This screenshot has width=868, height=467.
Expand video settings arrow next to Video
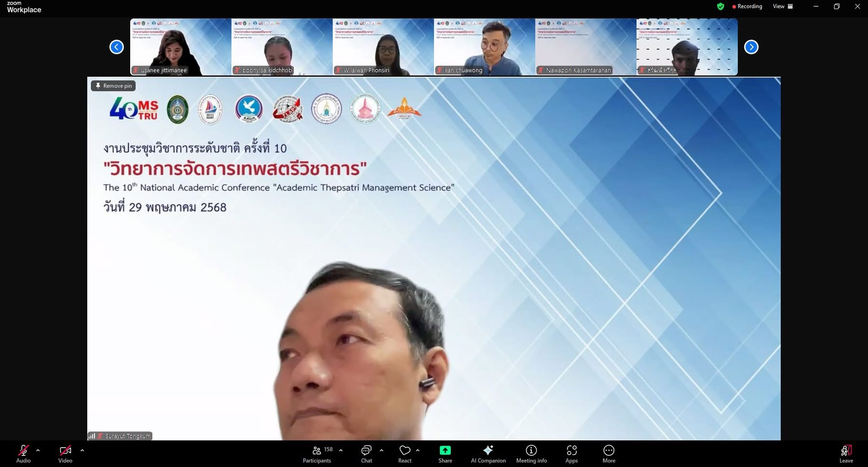82,450
